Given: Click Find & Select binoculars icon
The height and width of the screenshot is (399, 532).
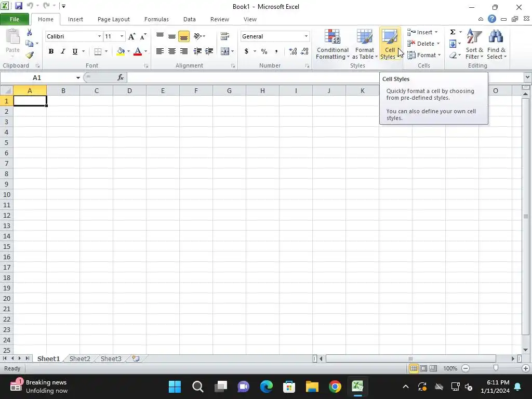Looking at the screenshot, I should pos(496,45).
